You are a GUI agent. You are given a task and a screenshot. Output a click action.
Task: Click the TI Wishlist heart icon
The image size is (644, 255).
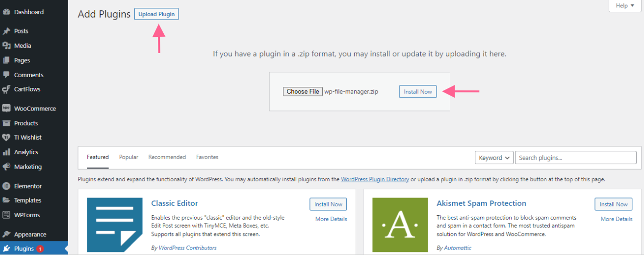(x=6, y=138)
